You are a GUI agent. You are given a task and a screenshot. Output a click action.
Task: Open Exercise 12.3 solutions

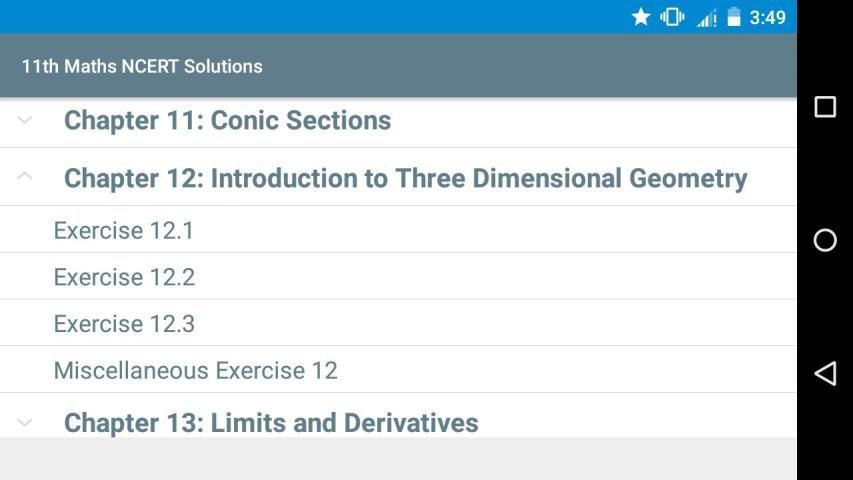[x=124, y=324]
